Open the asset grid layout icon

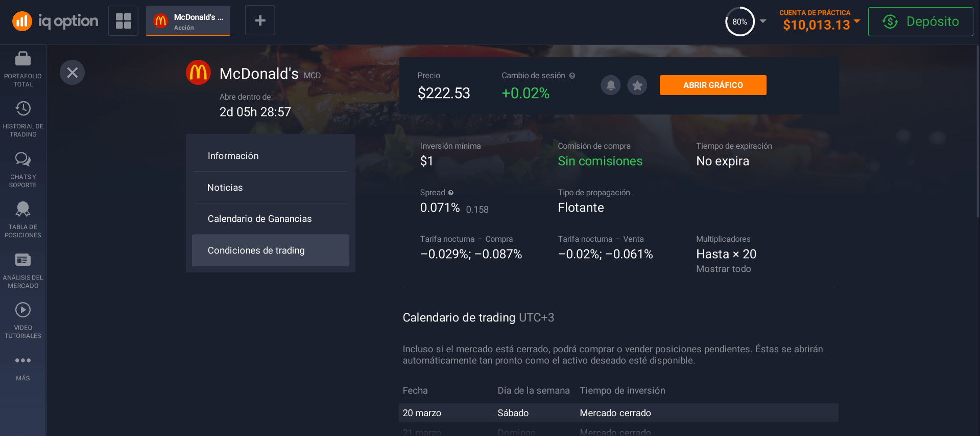(x=123, y=21)
